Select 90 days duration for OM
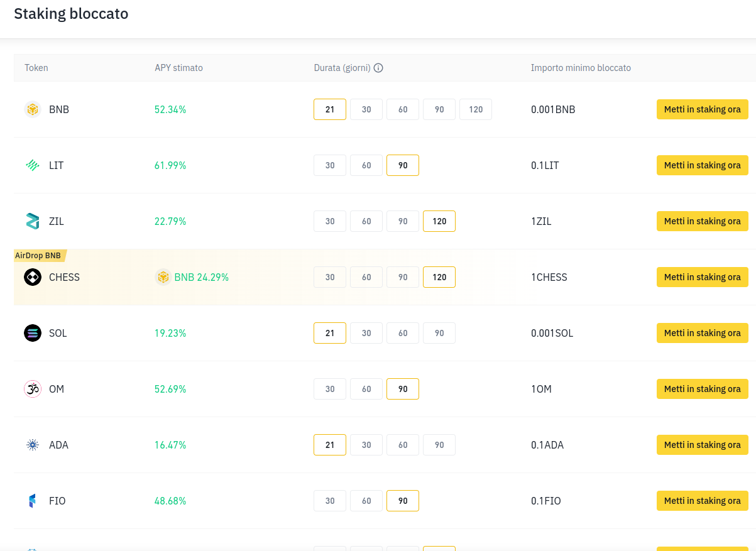This screenshot has width=756, height=551. 403,389
